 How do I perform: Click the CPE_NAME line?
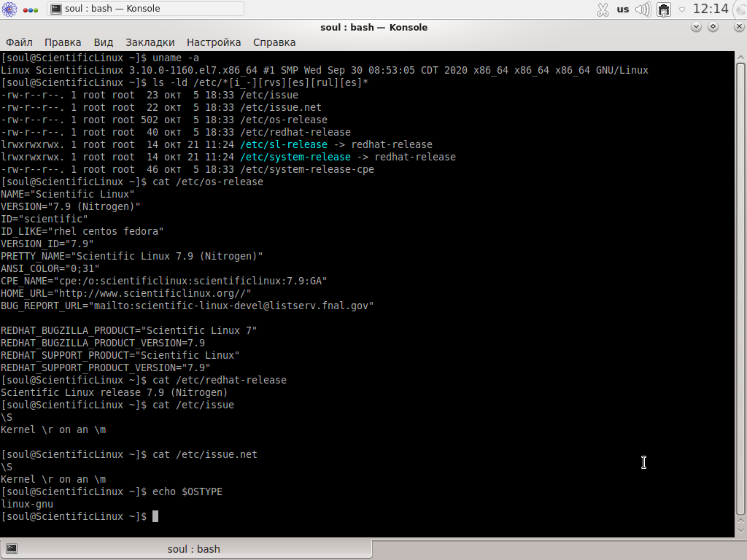pos(164,281)
